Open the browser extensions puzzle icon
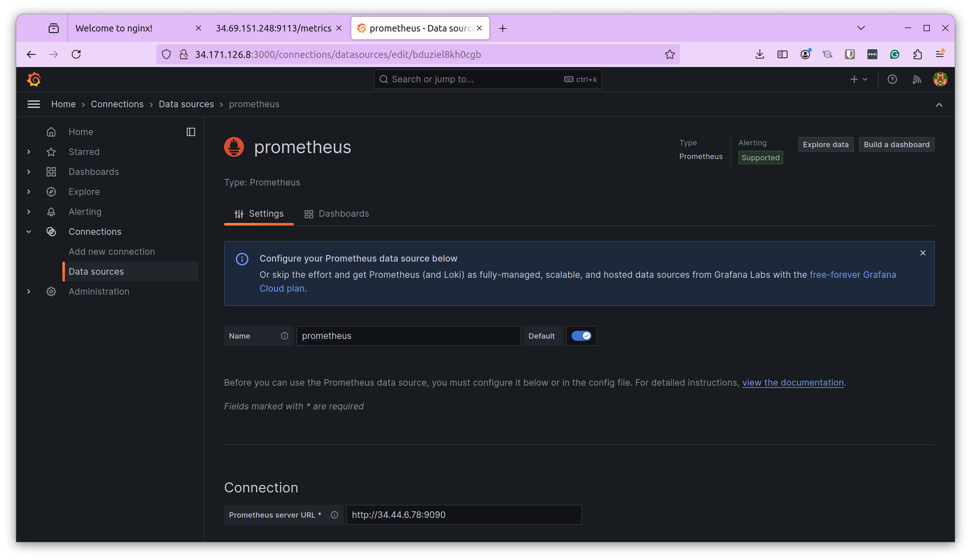The width and height of the screenshot is (971, 560). [917, 54]
